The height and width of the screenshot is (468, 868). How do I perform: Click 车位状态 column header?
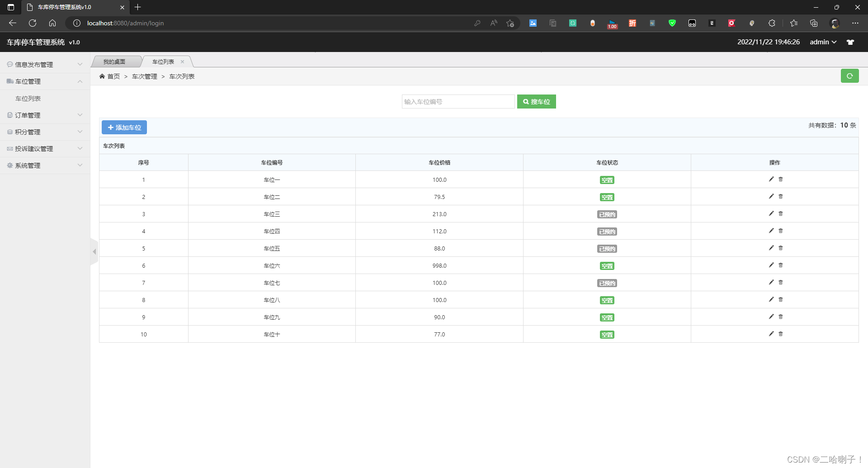[607, 163]
